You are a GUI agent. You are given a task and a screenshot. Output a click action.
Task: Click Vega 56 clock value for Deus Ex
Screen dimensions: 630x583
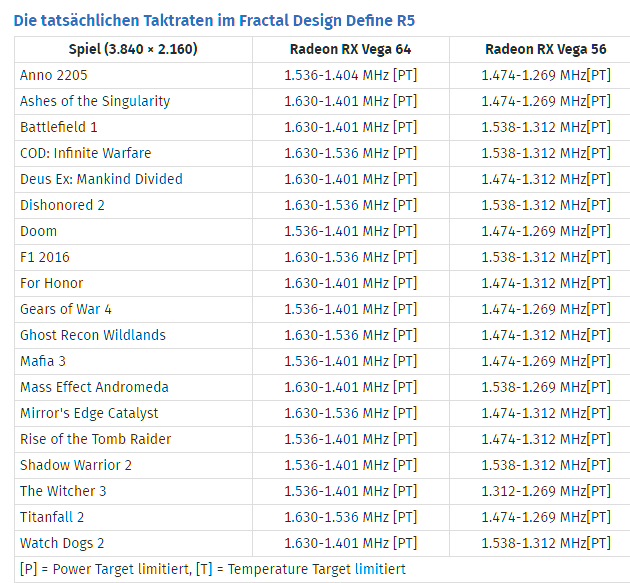pos(546,179)
